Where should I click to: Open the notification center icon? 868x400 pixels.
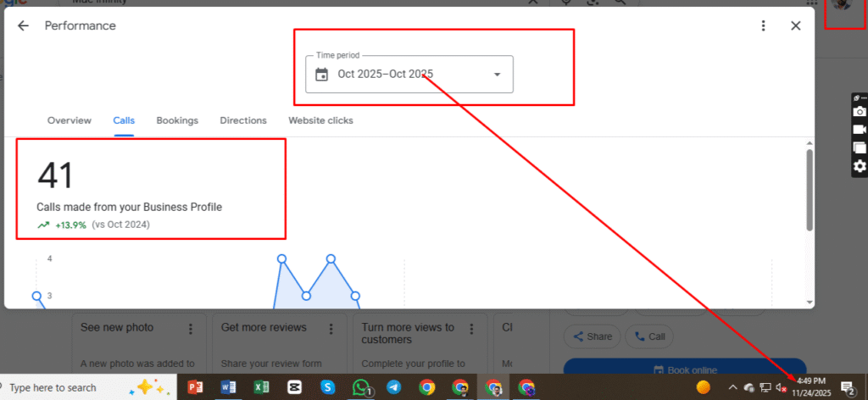click(847, 387)
